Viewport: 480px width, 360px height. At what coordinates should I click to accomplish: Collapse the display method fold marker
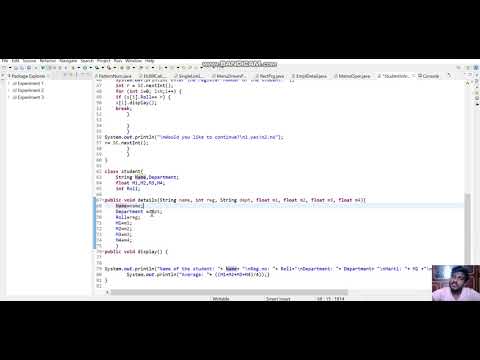[x=103, y=252]
